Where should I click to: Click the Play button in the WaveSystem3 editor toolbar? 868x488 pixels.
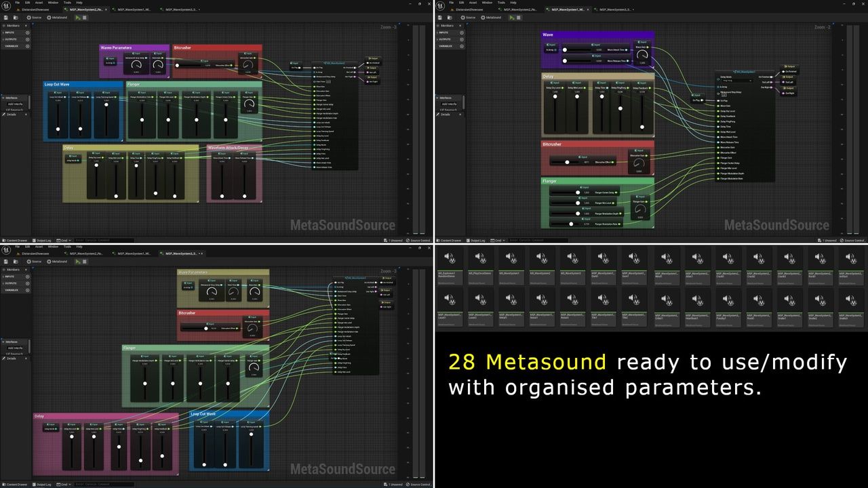point(77,261)
